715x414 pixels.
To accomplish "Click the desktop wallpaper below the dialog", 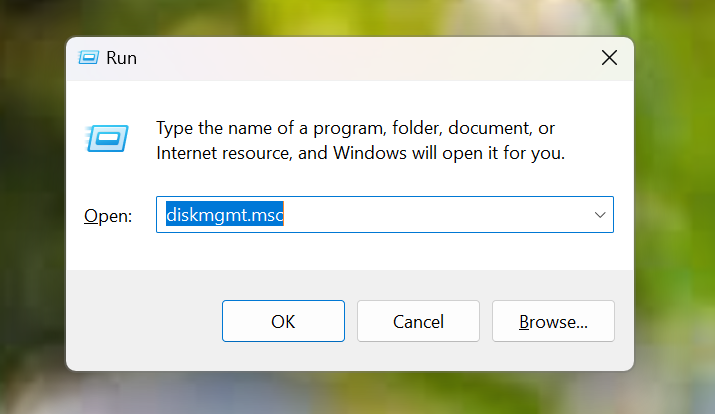I will (350, 393).
